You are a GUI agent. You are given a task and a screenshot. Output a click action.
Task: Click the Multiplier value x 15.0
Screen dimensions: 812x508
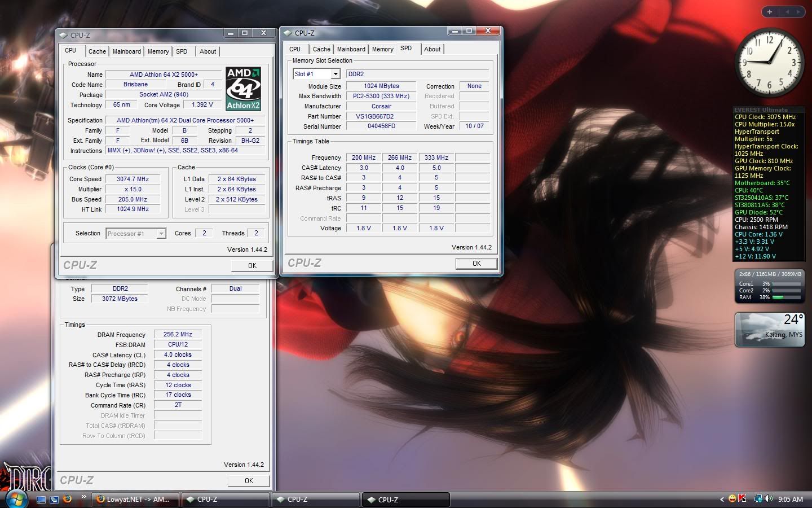coord(133,189)
